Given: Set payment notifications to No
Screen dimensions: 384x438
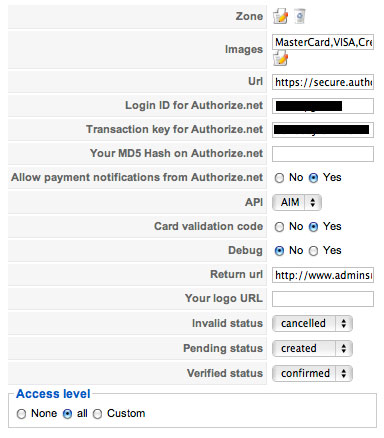Looking at the screenshot, I should [279, 178].
